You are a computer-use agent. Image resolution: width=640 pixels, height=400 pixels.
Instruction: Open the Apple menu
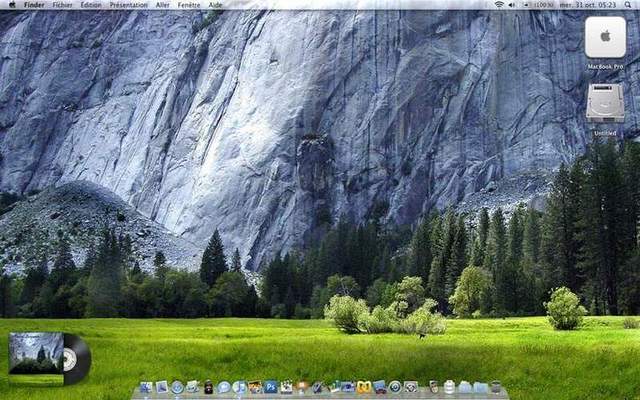[10, 5]
